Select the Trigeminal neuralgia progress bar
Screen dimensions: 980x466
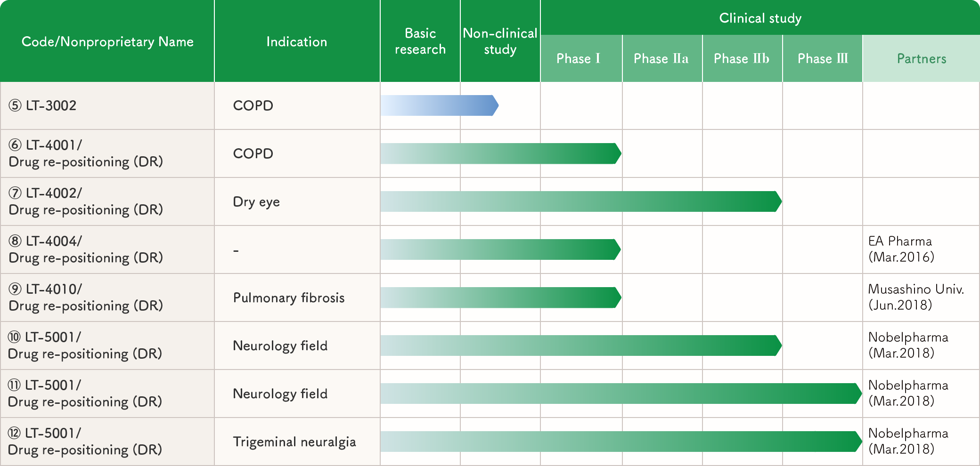(x=621, y=442)
